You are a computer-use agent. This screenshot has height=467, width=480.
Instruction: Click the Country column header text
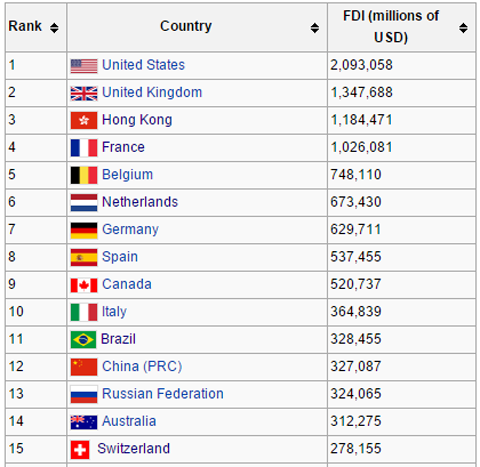[x=186, y=26]
